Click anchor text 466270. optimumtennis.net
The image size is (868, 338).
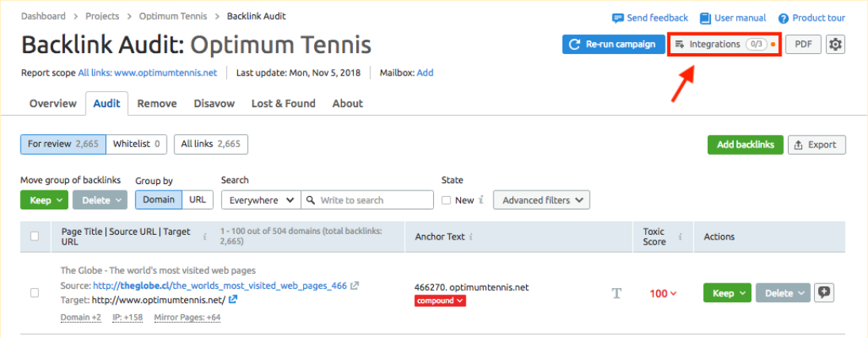tap(471, 287)
